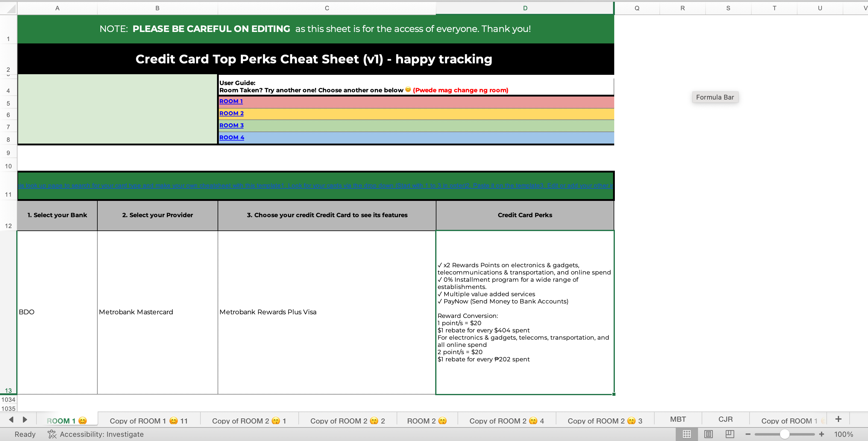Follow the ROOM 1 hyperlink
Image resolution: width=868 pixels, height=441 pixels.
coord(231,101)
